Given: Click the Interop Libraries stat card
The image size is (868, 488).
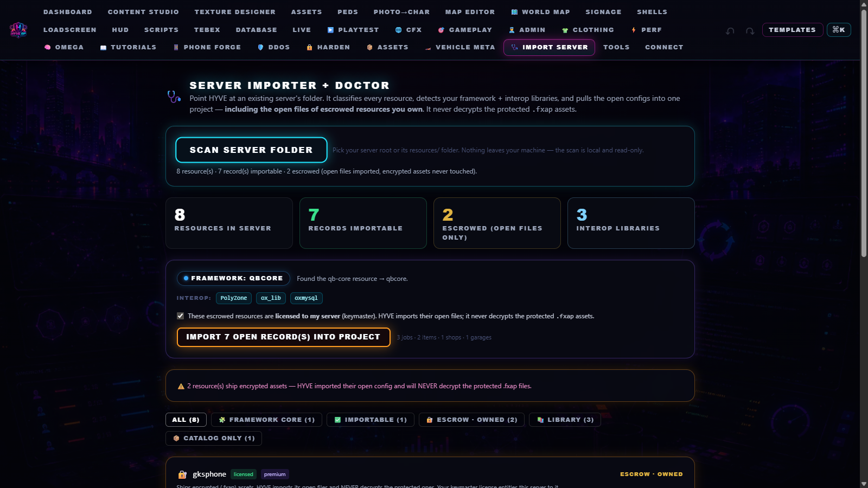Looking at the screenshot, I should click(x=631, y=223).
